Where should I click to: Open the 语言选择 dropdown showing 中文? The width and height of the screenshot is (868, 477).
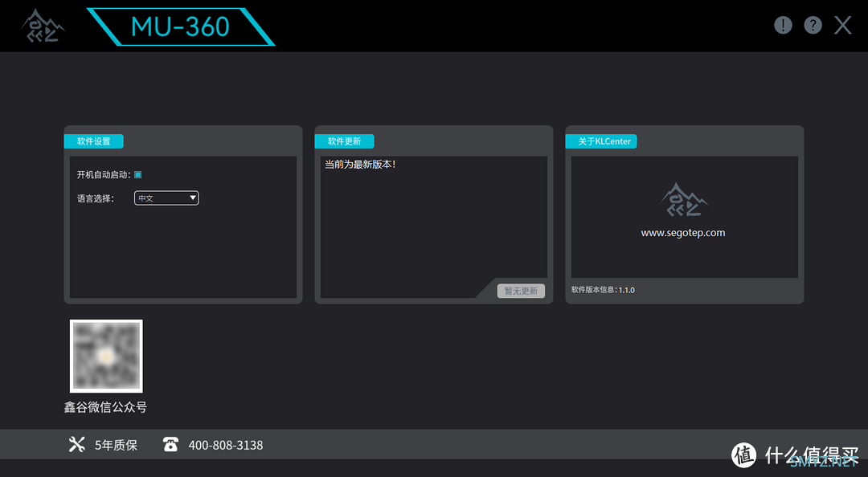(166, 198)
